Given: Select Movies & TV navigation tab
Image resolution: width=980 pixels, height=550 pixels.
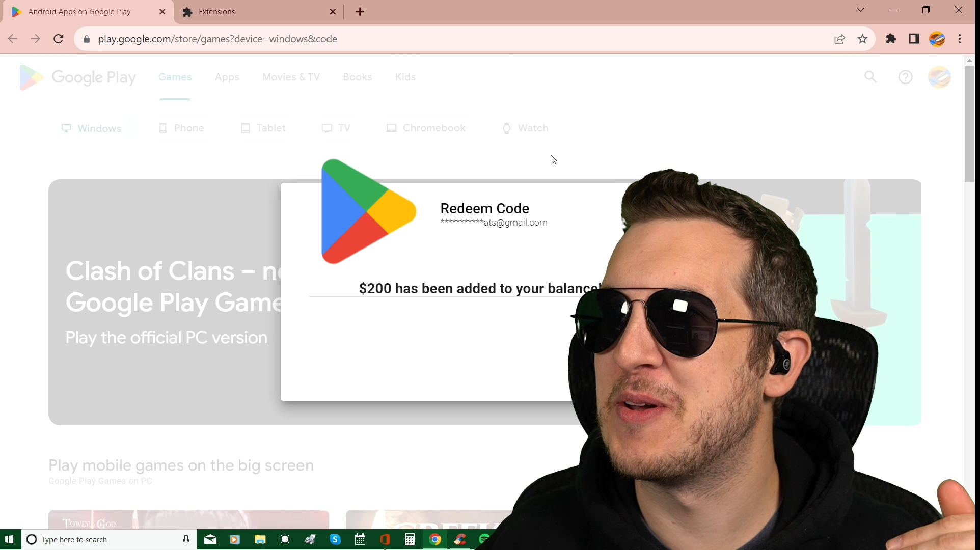Looking at the screenshot, I should pyautogui.click(x=291, y=77).
